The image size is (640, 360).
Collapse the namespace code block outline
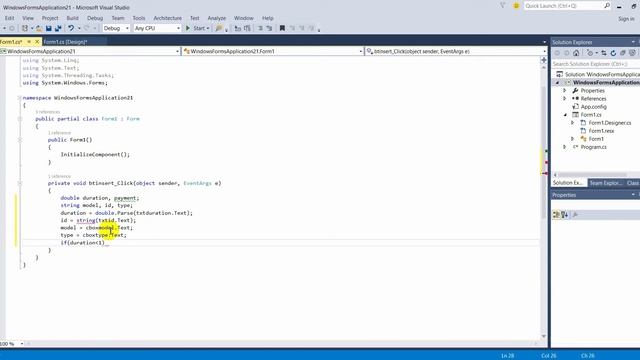click(x=19, y=98)
